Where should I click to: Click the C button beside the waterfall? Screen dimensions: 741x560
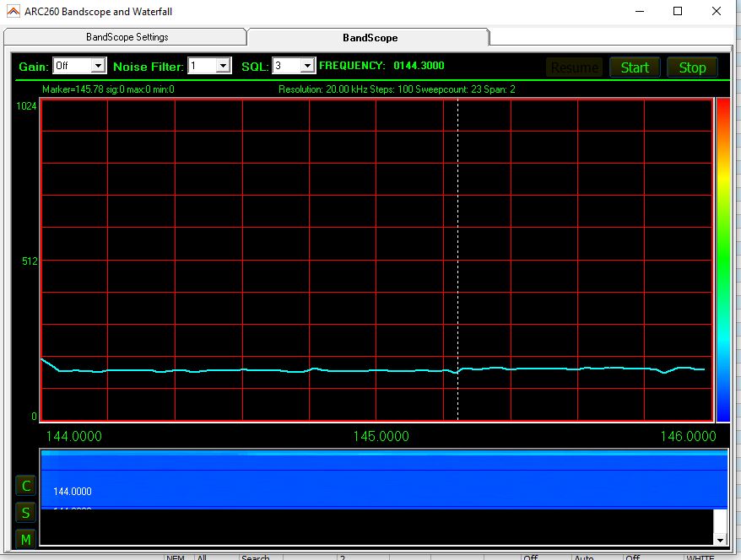(26, 486)
